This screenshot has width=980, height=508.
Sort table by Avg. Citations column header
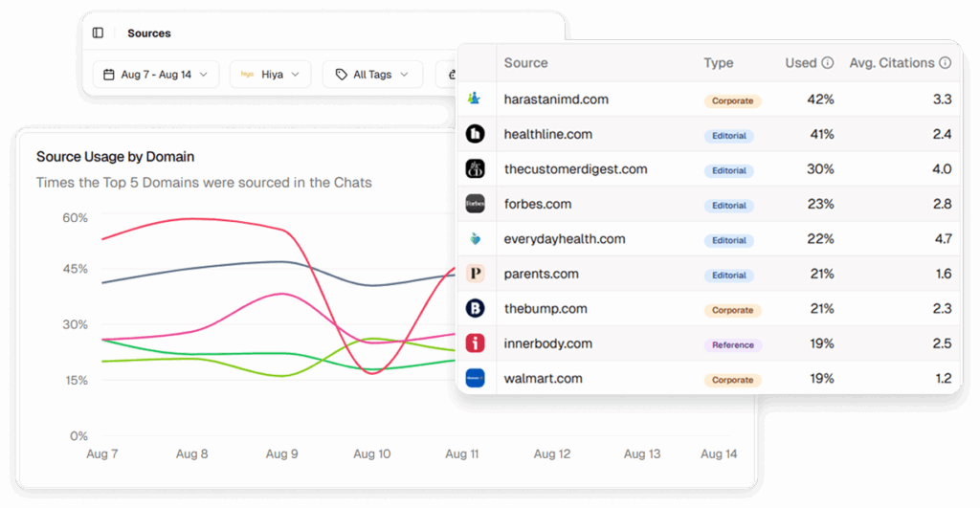[x=891, y=63]
